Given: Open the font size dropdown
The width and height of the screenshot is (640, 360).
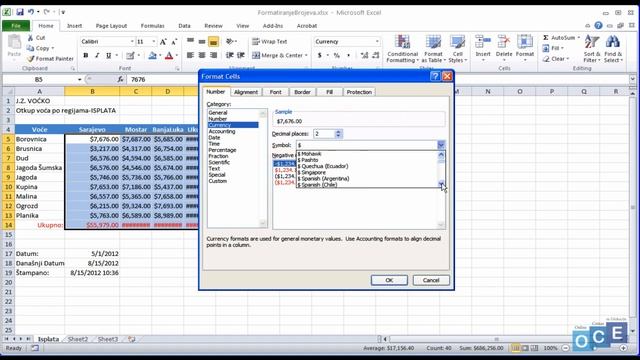Looking at the screenshot, I should coord(153,42).
